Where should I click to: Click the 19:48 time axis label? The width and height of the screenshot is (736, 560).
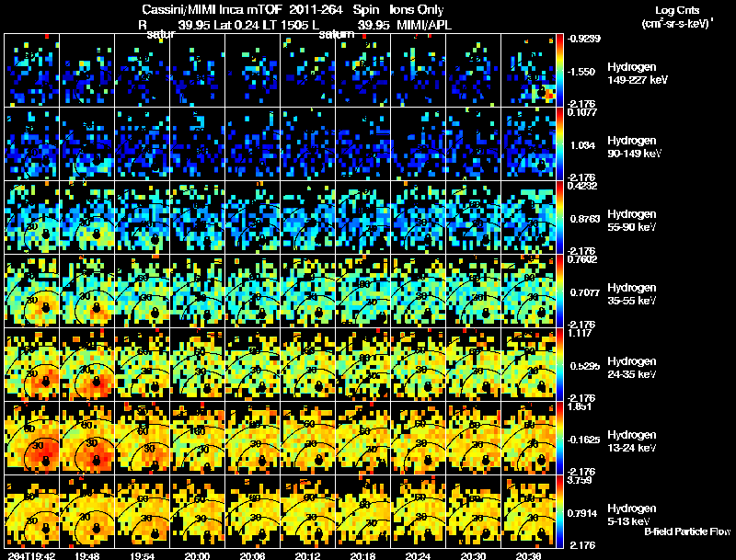tap(86, 555)
